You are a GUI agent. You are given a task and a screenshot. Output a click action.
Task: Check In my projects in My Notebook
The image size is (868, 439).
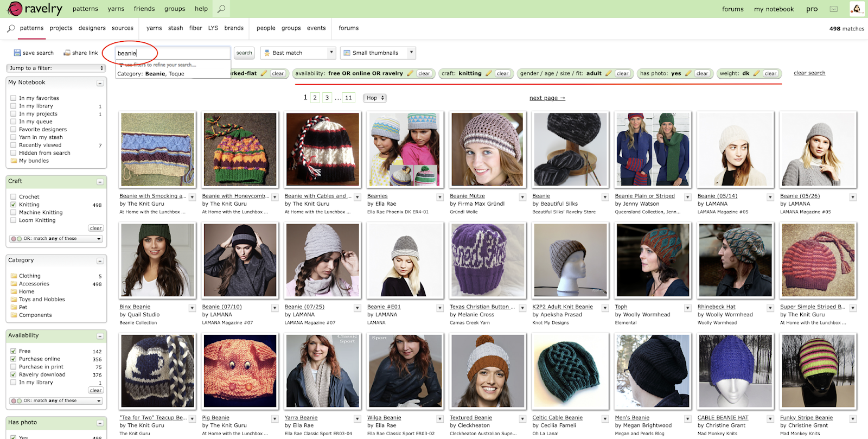click(x=14, y=114)
